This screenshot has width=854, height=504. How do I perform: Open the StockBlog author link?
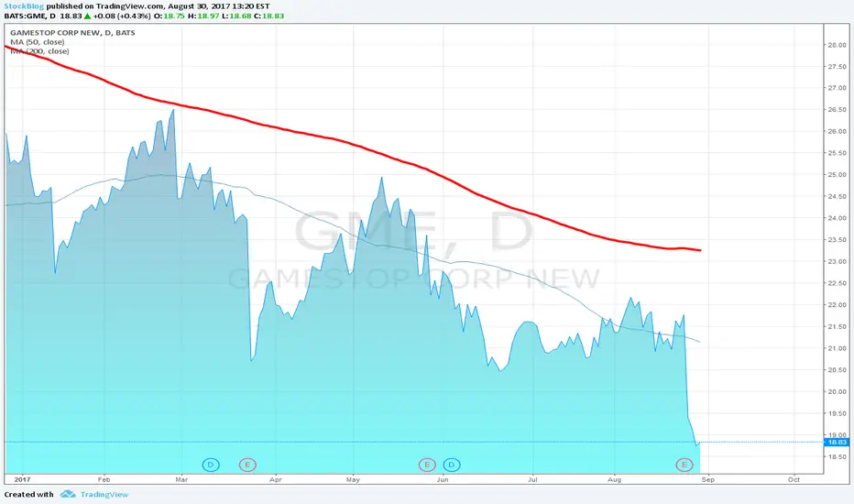click(24, 6)
